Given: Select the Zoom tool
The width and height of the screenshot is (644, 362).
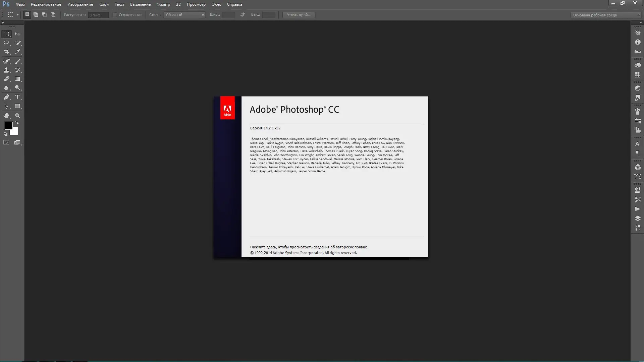Looking at the screenshot, I should click(18, 116).
